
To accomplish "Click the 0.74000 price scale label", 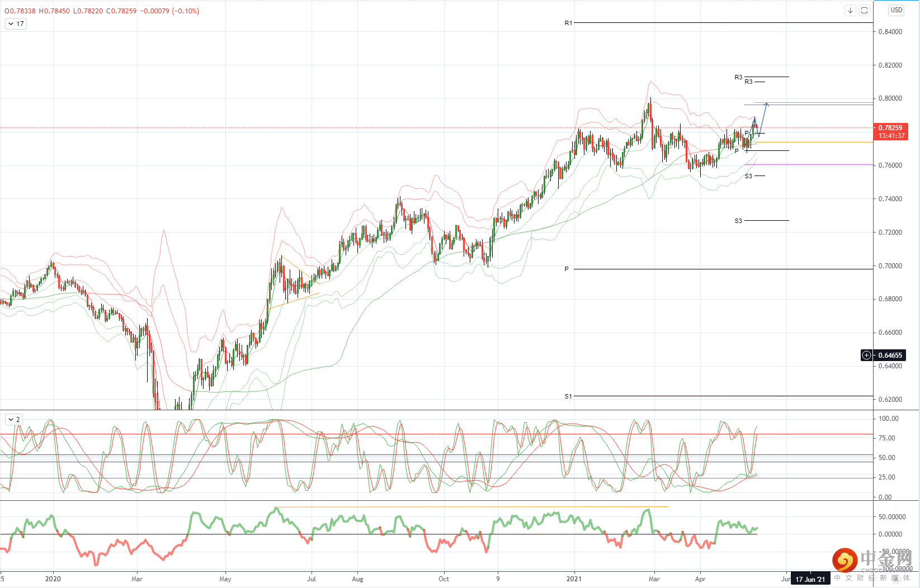I will [890, 199].
